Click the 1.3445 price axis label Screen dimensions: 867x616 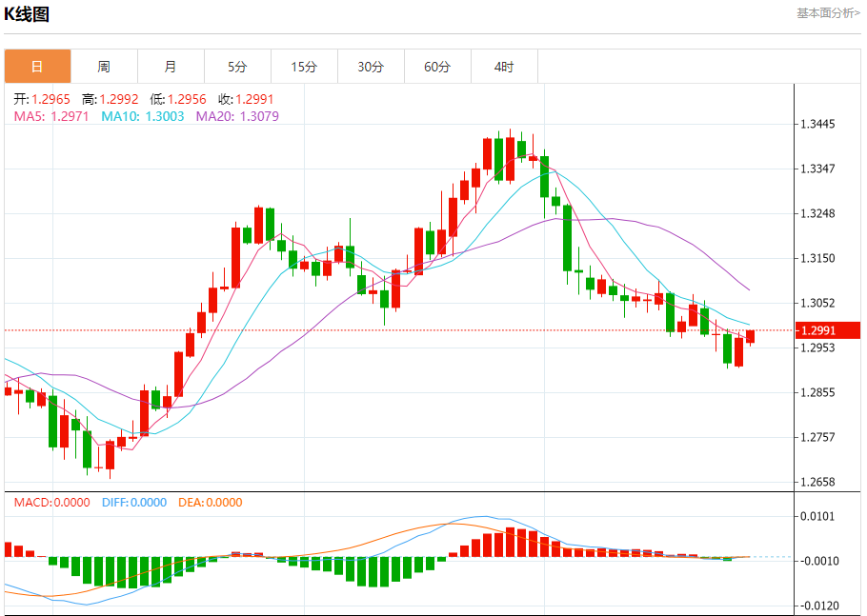pos(818,125)
